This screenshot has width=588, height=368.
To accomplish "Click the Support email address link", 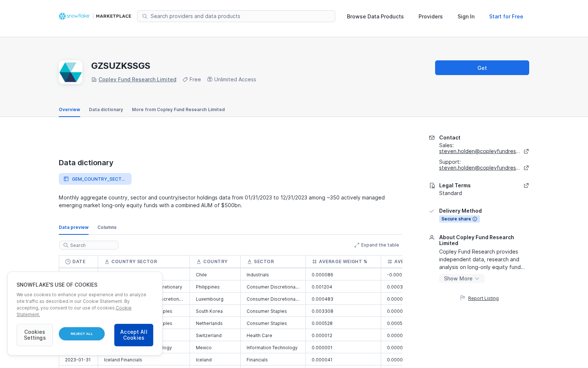I will (479, 168).
